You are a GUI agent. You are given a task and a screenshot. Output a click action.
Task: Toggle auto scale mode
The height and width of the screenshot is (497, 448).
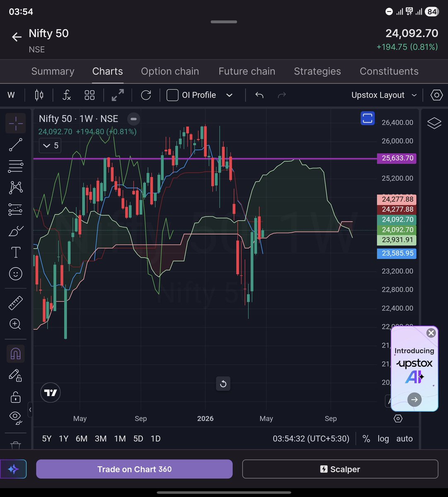tap(404, 439)
